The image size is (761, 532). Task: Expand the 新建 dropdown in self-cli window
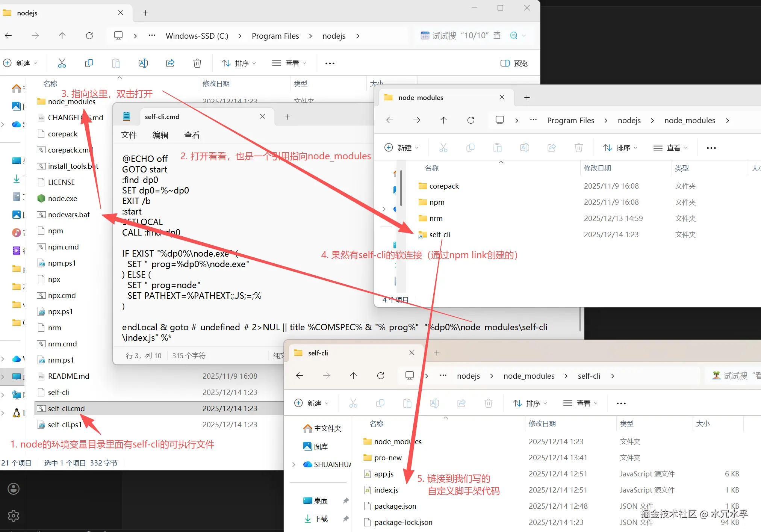click(x=312, y=403)
